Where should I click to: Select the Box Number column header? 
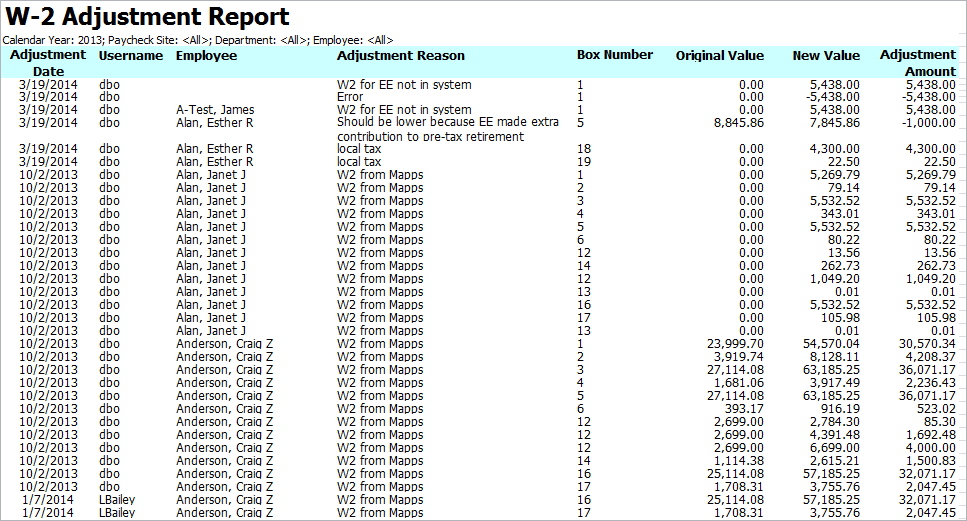(x=615, y=55)
